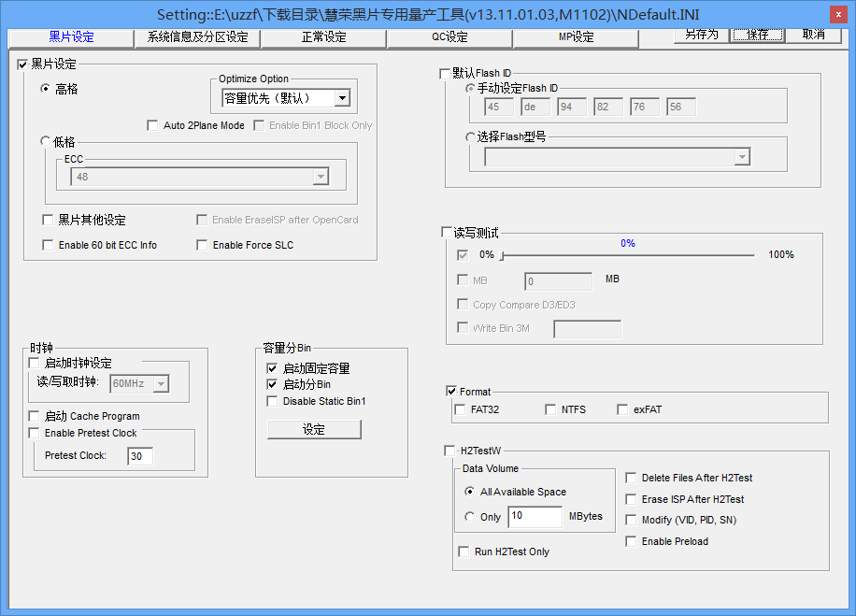Select the 高格 radio option
The width and height of the screenshot is (856, 616).
(x=45, y=89)
